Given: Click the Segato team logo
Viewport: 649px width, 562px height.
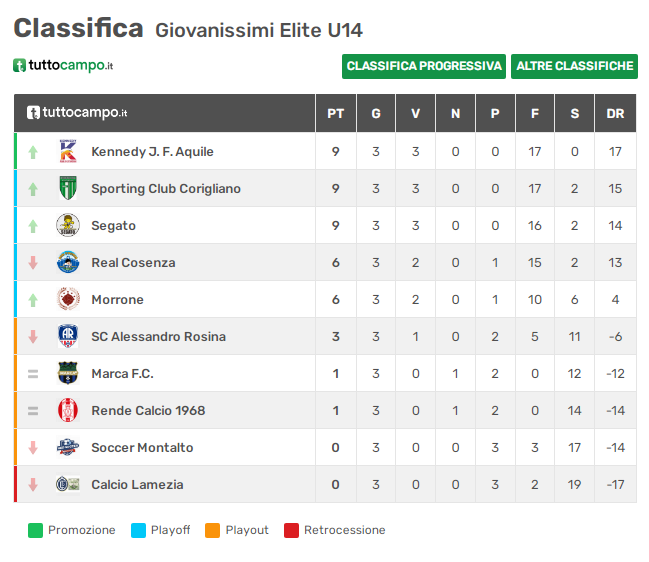Looking at the screenshot, I should pyautogui.click(x=68, y=225).
